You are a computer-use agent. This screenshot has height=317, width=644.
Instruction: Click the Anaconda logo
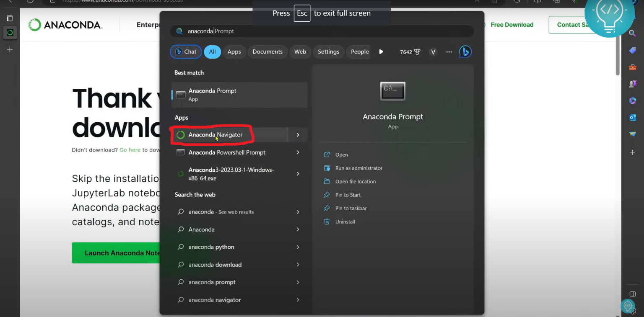pyautogui.click(x=65, y=25)
